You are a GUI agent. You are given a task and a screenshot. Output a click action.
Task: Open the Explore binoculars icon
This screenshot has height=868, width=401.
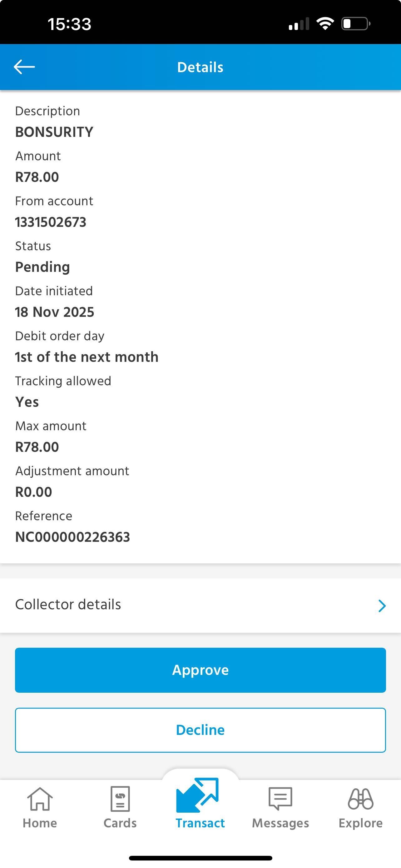360,798
